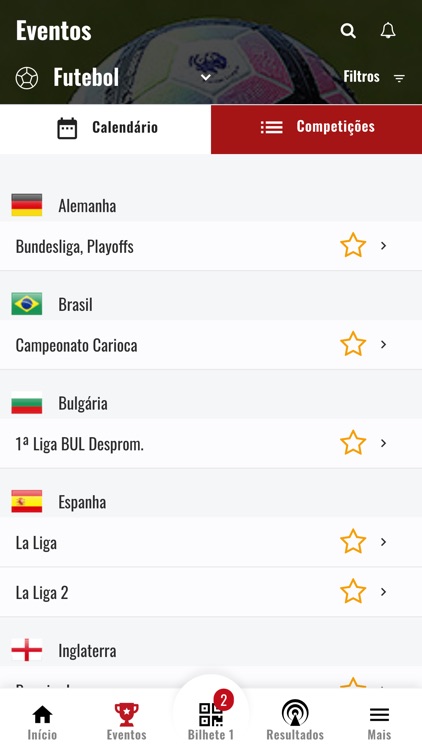Tap the soccer ball sport icon
422x750 pixels.
(x=27, y=77)
